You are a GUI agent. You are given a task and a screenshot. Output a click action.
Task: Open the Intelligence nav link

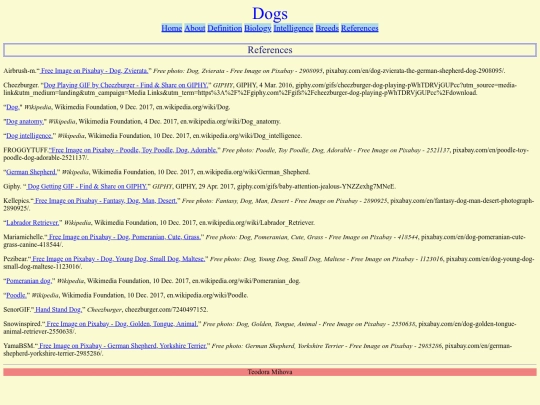click(x=293, y=28)
